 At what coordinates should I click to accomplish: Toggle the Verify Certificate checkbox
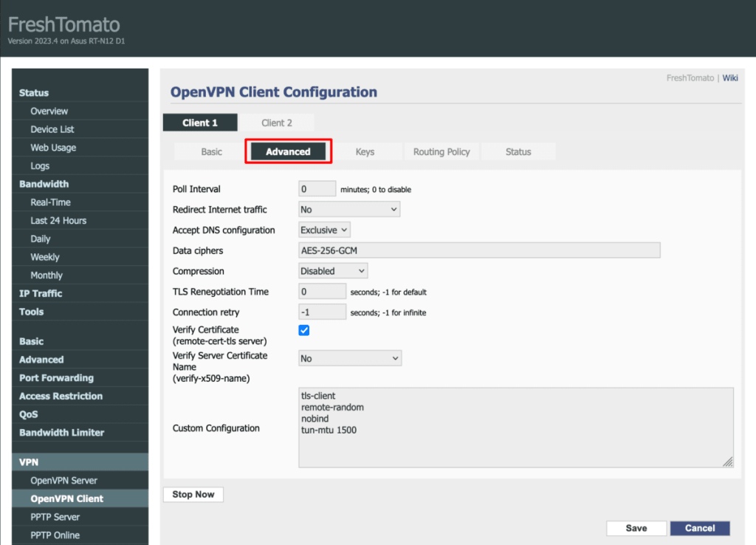303,330
